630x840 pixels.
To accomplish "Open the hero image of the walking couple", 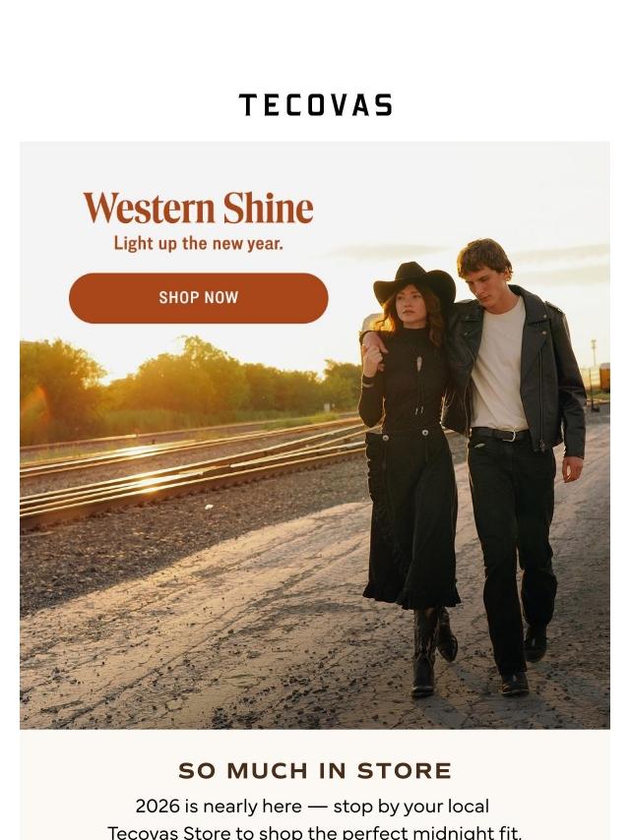I will pos(315,435).
